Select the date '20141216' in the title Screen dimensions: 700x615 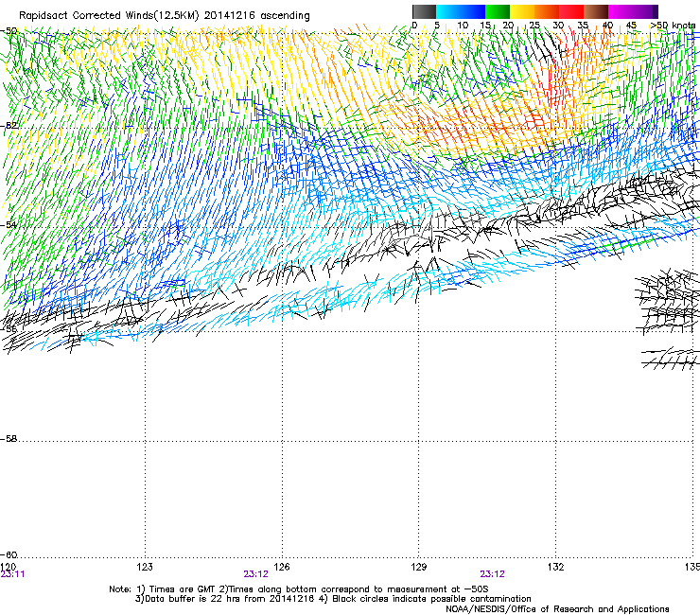[x=230, y=16]
